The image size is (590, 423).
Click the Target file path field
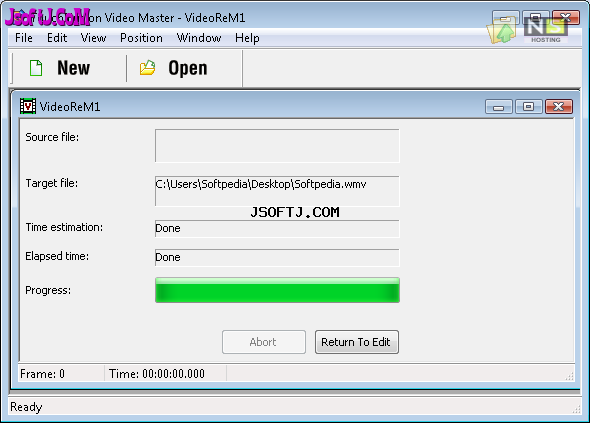[x=277, y=191]
